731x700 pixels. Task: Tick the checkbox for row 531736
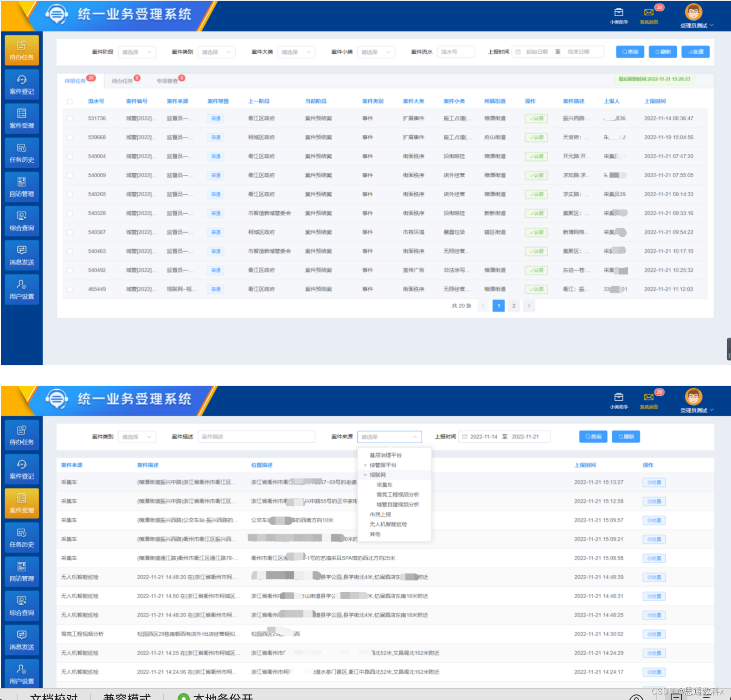coord(70,119)
